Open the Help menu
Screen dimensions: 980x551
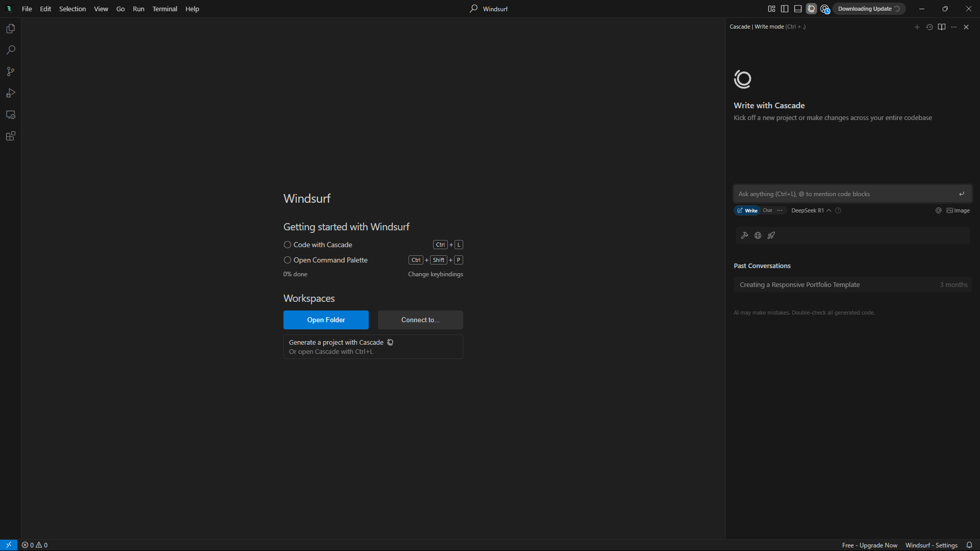pyautogui.click(x=192, y=9)
